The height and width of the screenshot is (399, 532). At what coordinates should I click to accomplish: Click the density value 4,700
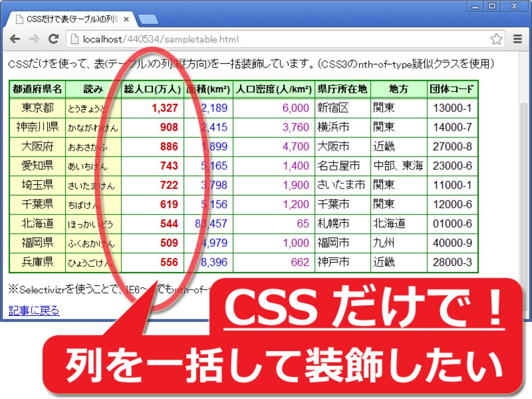(296, 146)
